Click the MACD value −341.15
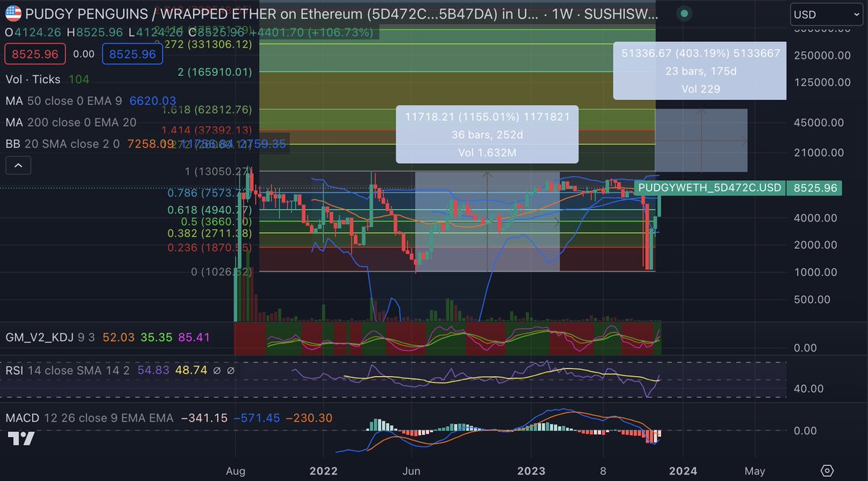This screenshot has height=481, width=868. coord(203,418)
